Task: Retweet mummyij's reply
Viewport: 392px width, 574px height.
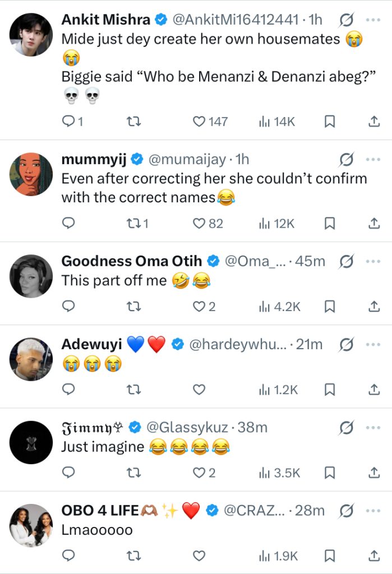Action: (x=133, y=223)
